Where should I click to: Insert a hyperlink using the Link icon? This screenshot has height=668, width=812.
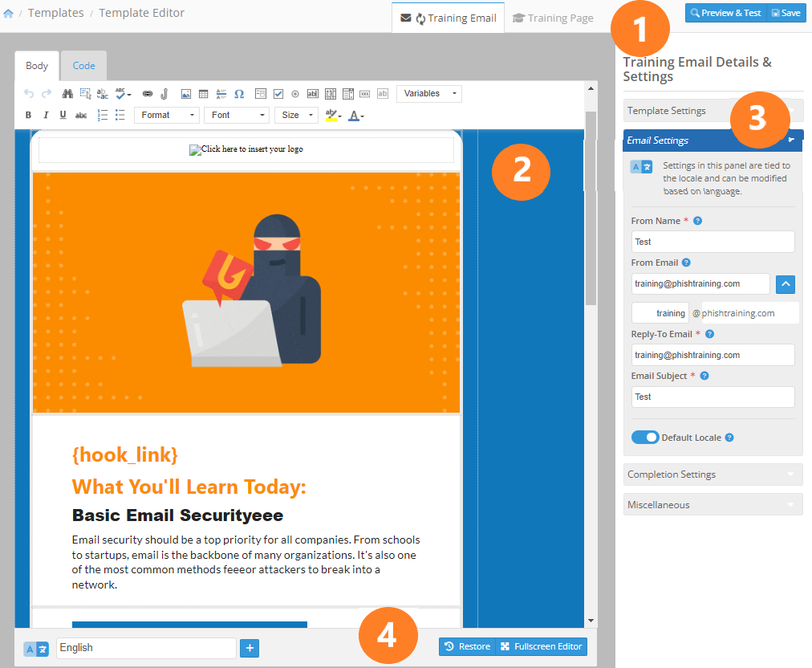[147, 94]
